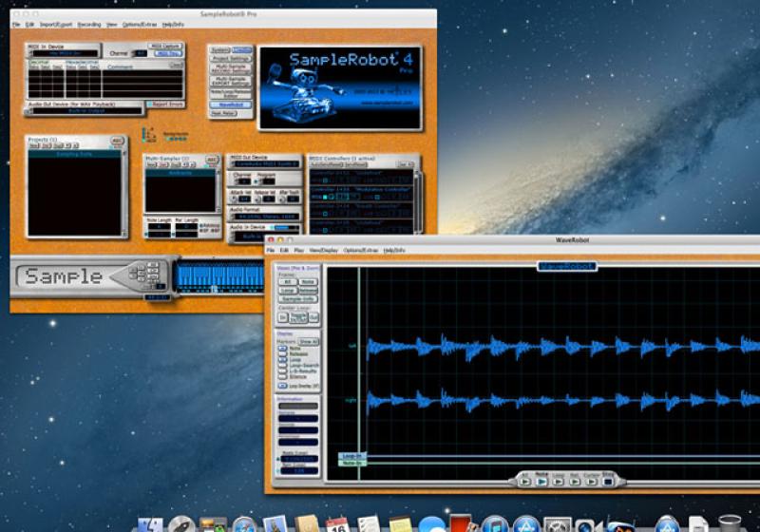Open Finder from the Dock

click(x=148, y=524)
